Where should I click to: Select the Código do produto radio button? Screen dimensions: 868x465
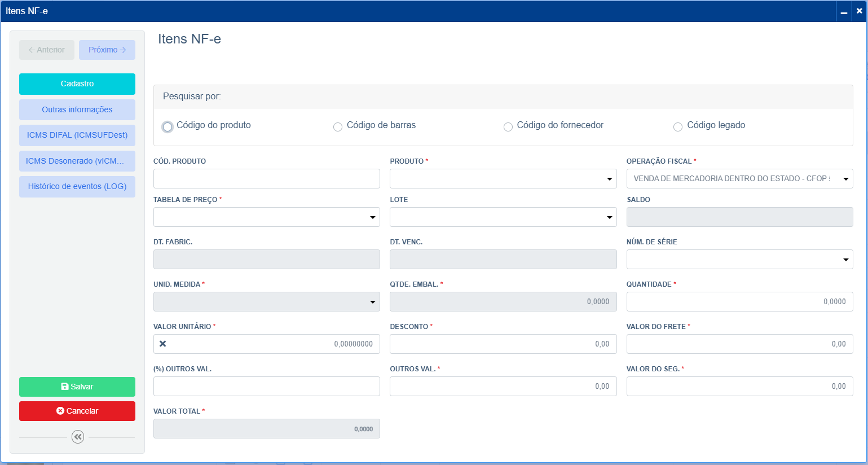[167, 126]
